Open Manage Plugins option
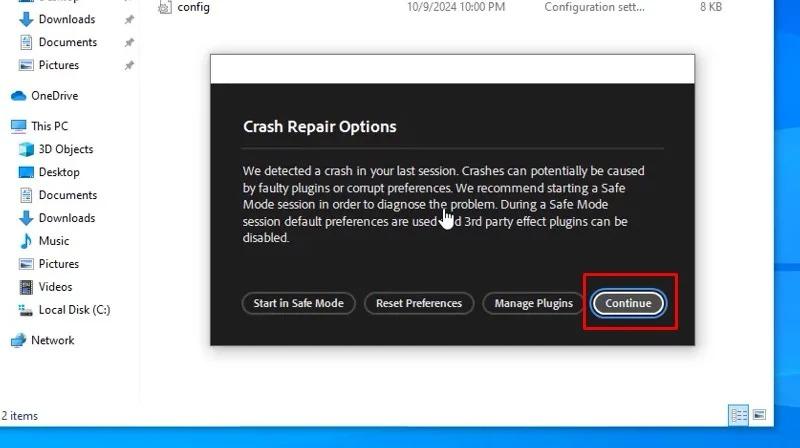Image resolution: width=800 pixels, height=448 pixels. click(x=533, y=303)
